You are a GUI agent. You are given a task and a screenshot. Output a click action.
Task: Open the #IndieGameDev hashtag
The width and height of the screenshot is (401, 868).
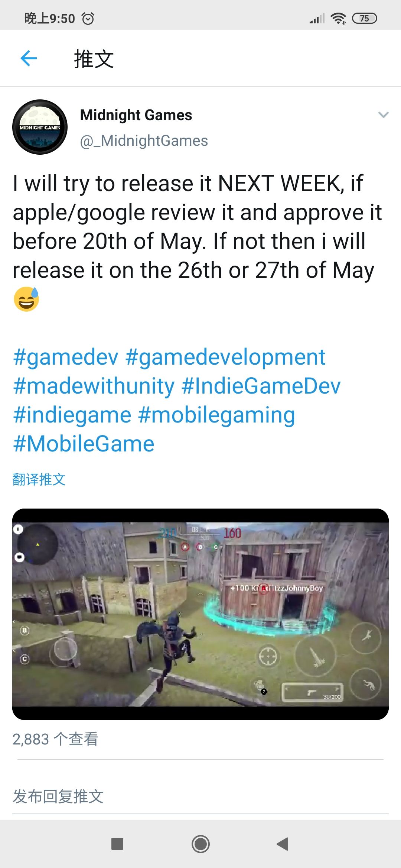261,386
